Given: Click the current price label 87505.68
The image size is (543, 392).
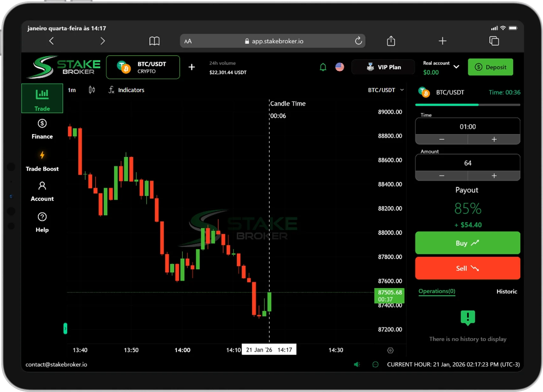Looking at the screenshot, I should point(389,296).
